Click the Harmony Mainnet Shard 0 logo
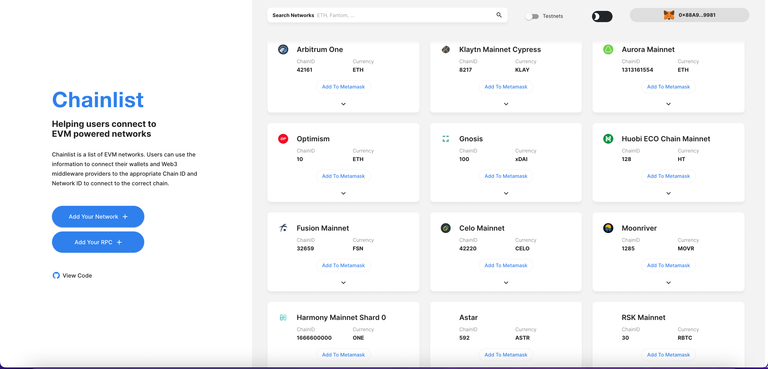The height and width of the screenshot is (369, 768). [x=283, y=318]
